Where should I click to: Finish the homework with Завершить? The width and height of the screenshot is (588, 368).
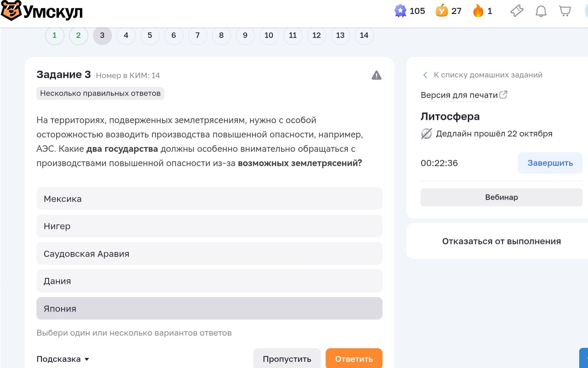coord(550,163)
